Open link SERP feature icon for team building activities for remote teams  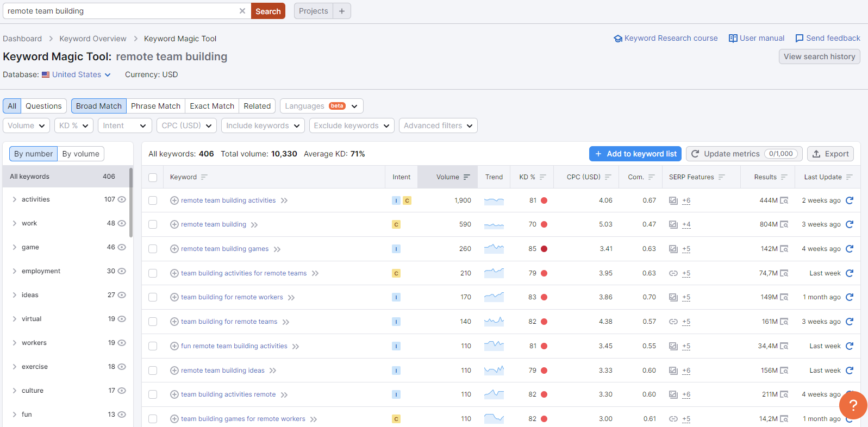[x=673, y=273]
